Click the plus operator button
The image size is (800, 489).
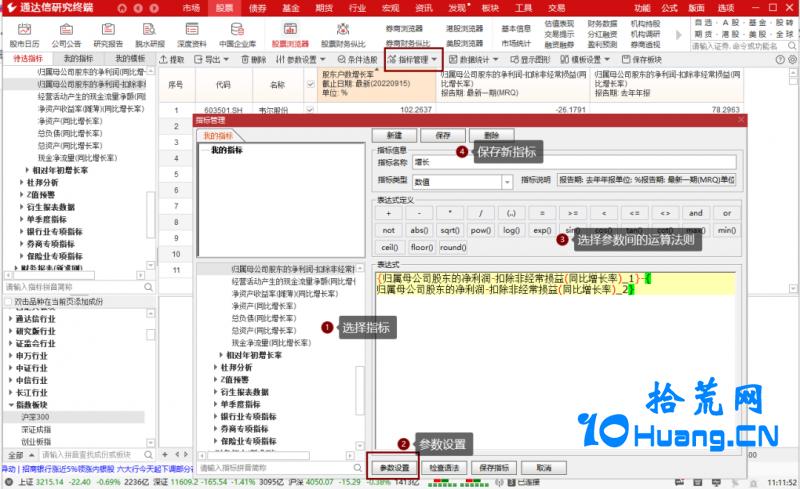[388, 213]
